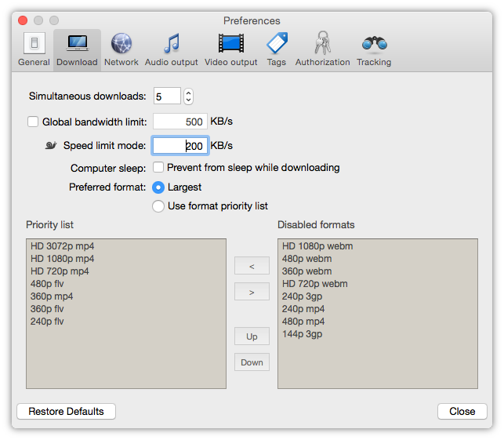Move format to disabled with > button
This screenshot has height=440, width=504.
click(x=252, y=292)
